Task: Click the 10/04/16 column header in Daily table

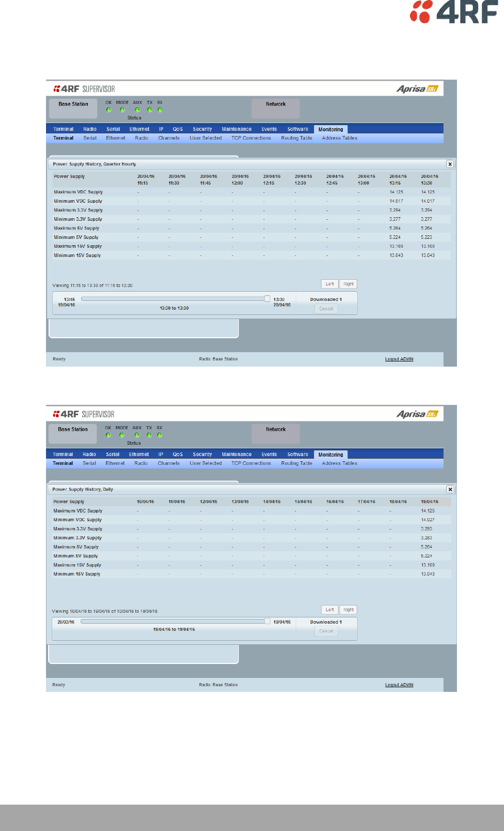Action: [x=145, y=502]
